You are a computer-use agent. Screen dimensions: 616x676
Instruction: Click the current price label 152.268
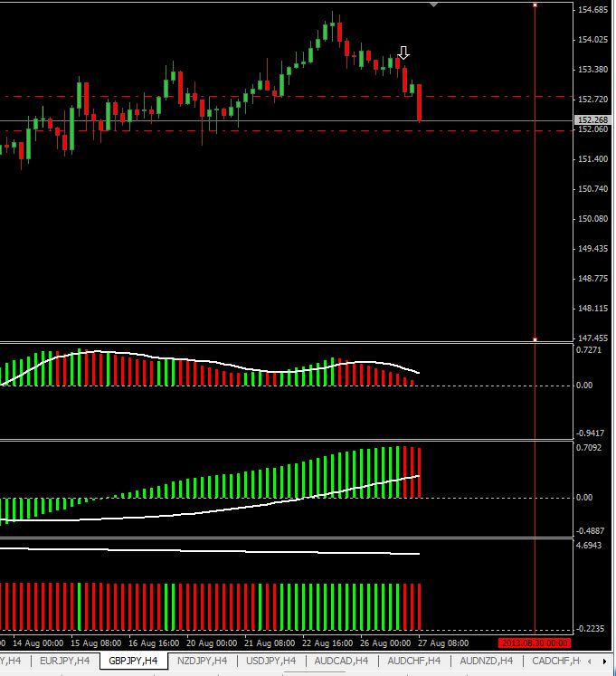point(593,119)
